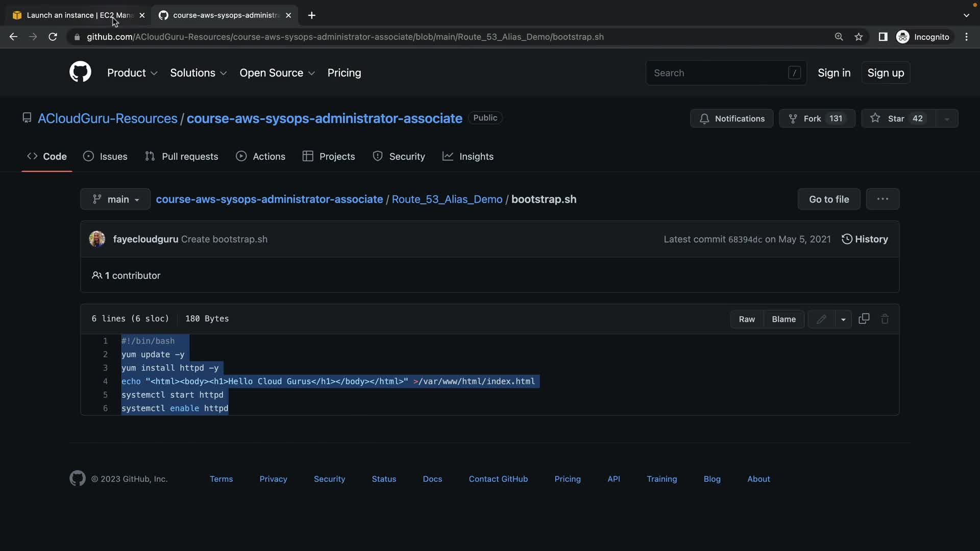
Task: Bookmark page with star icon in address bar
Action: coord(859,37)
